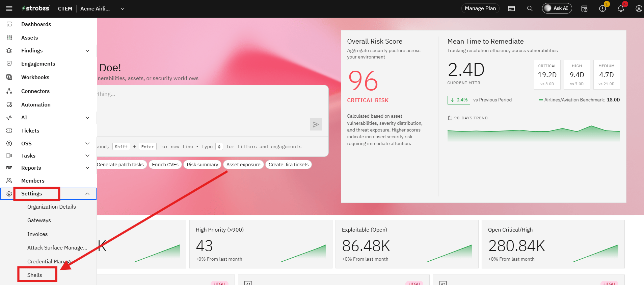Open the calendar schedule icon in top bar

click(584, 8)
